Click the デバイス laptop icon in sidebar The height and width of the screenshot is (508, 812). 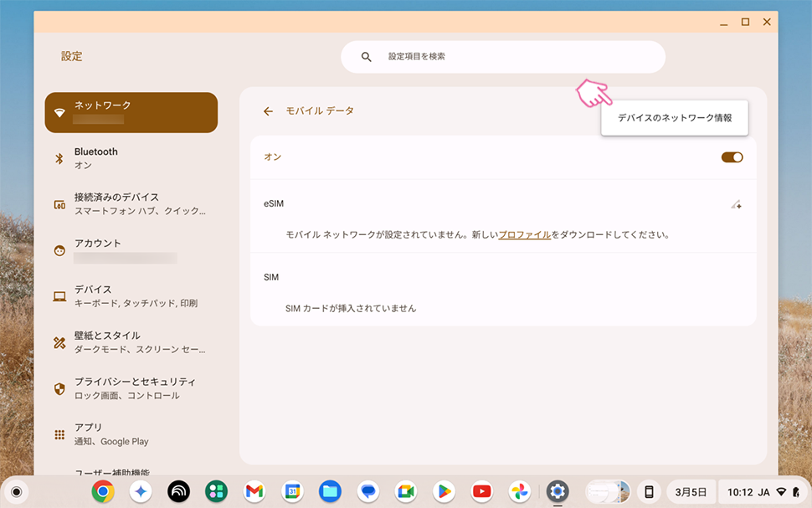click(x=59, y=296)
